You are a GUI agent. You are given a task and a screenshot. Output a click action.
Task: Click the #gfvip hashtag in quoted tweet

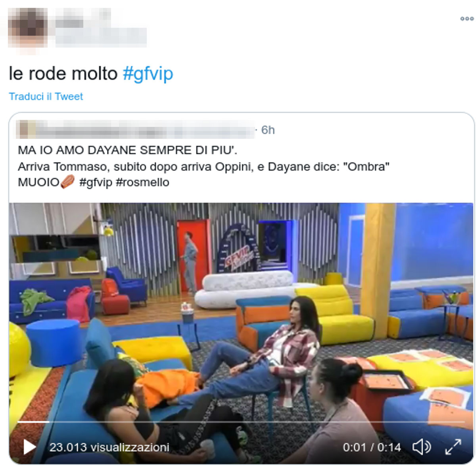coord(96,182)
